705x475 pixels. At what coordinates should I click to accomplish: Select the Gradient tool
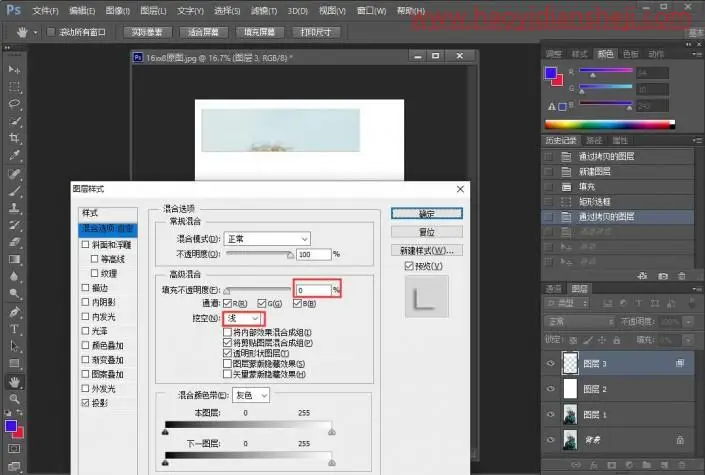pyautogui.click(x=14, y=260)
